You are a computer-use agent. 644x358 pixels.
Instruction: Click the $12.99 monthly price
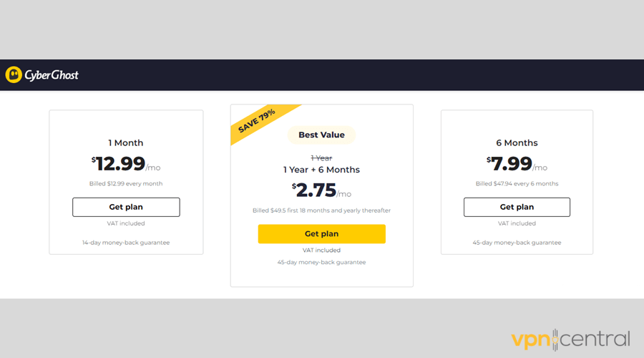point(126,163)
